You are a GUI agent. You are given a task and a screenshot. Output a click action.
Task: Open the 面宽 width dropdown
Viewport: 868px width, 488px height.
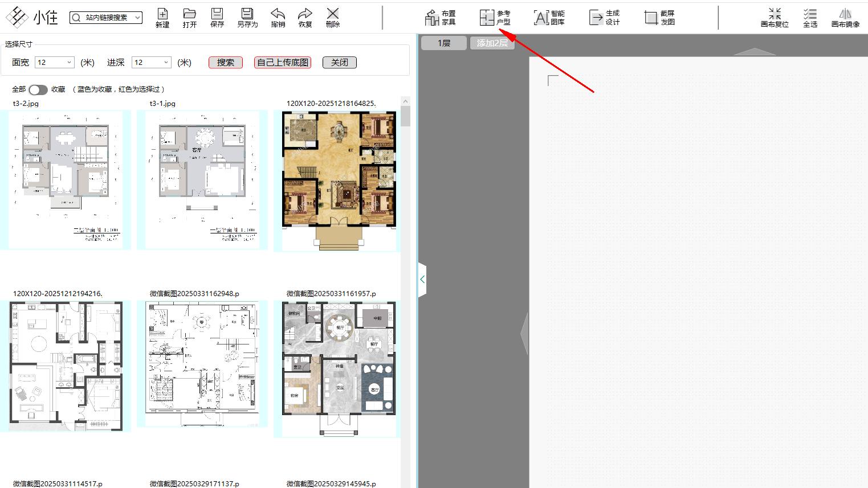[70, 62]
